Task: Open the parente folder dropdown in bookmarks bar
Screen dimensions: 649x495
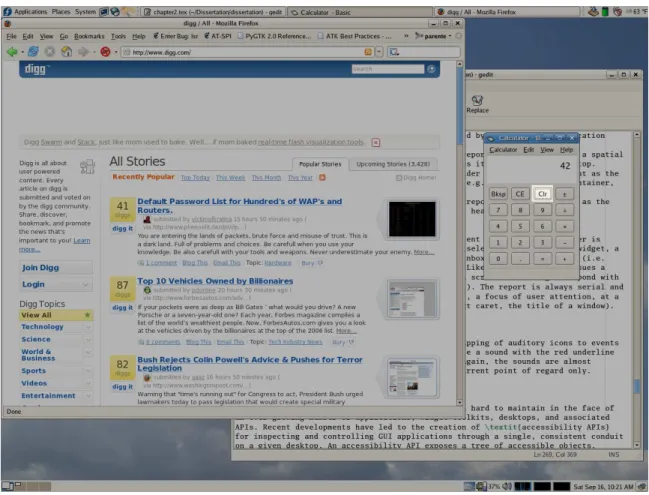Action: [x=433, y=36]
